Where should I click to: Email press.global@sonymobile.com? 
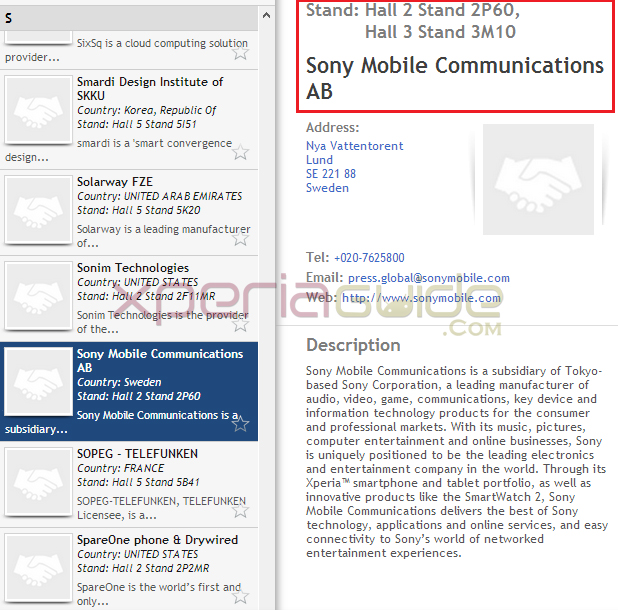[429, 278]
